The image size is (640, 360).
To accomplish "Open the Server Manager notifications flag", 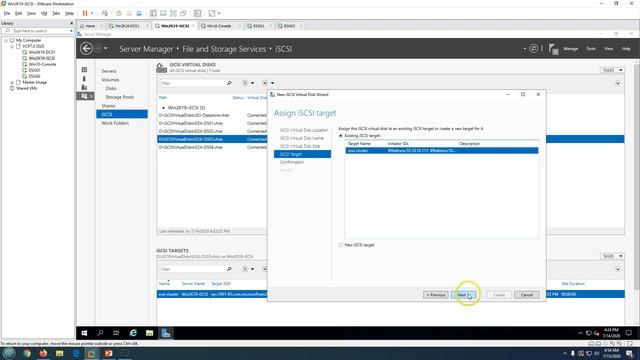I will click(x=553, y=49).
